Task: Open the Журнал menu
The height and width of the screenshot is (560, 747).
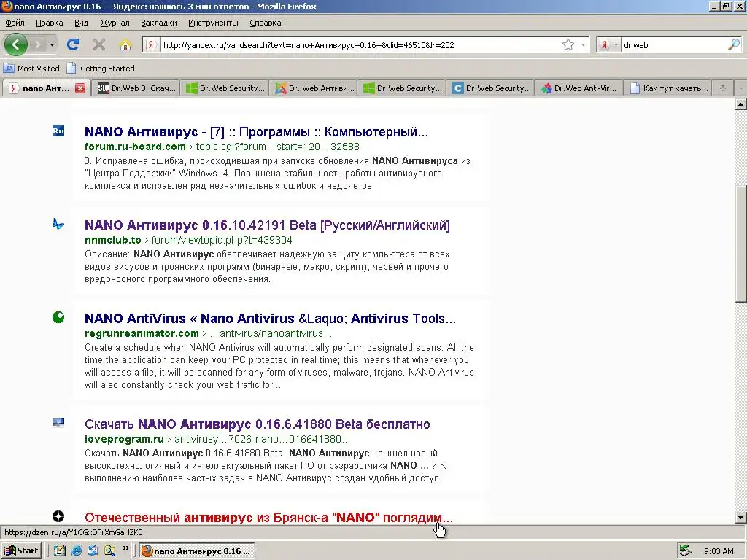Action: (x=115, y=23)
